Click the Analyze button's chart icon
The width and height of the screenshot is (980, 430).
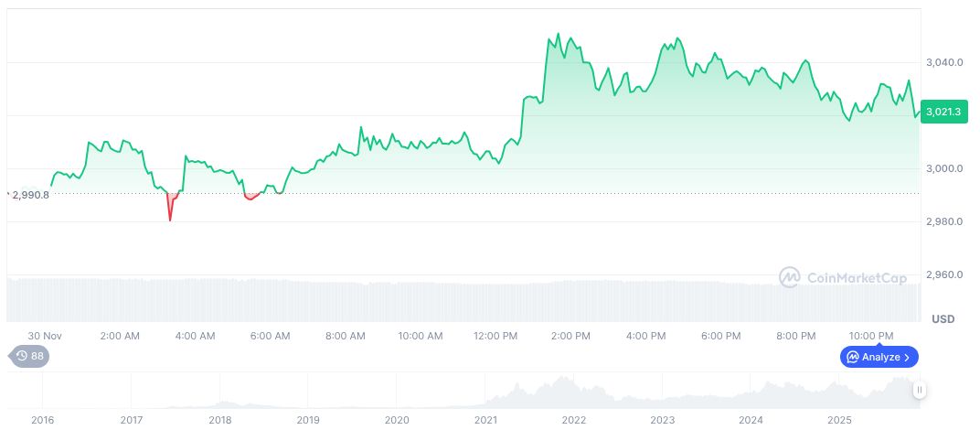852,357
